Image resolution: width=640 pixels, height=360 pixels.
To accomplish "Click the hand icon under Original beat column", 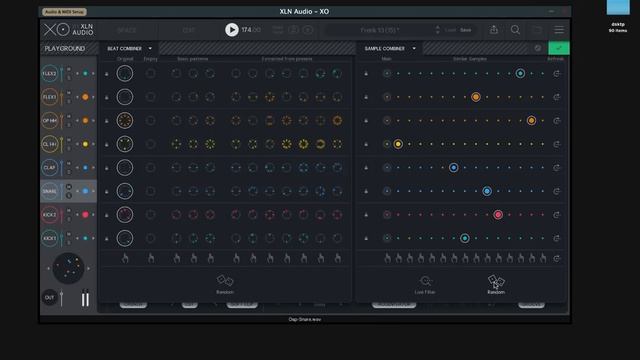I will click(x=125, y=258).
